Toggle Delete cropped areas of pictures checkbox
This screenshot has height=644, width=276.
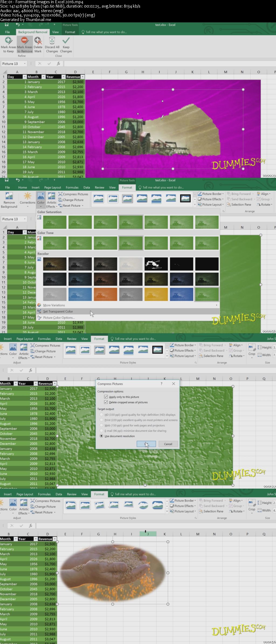tap(106, 402)
